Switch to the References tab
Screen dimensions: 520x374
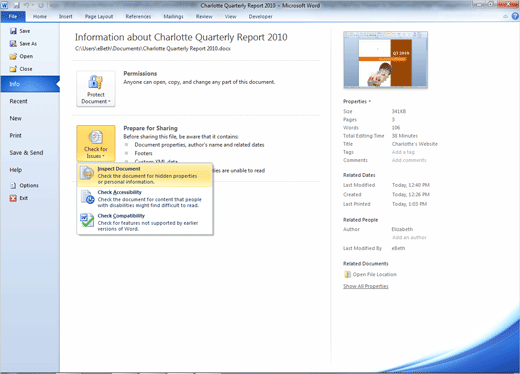click(x=138, y=16)
